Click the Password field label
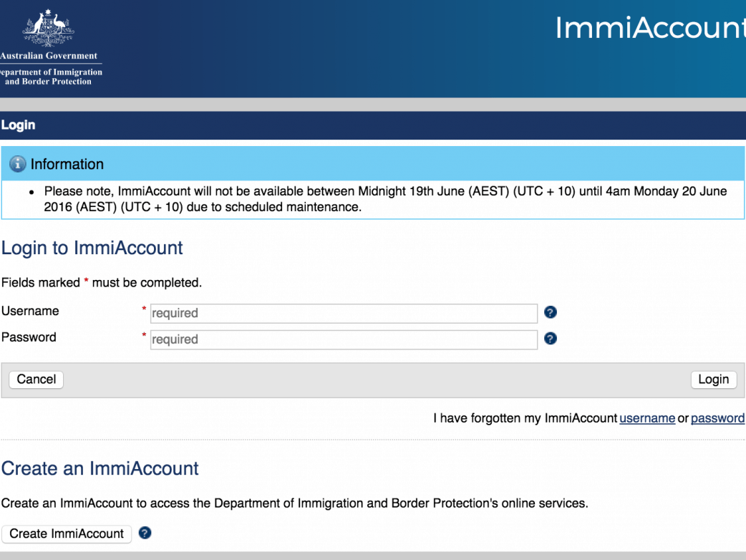The image size is (746, 560). click(29, 337)
